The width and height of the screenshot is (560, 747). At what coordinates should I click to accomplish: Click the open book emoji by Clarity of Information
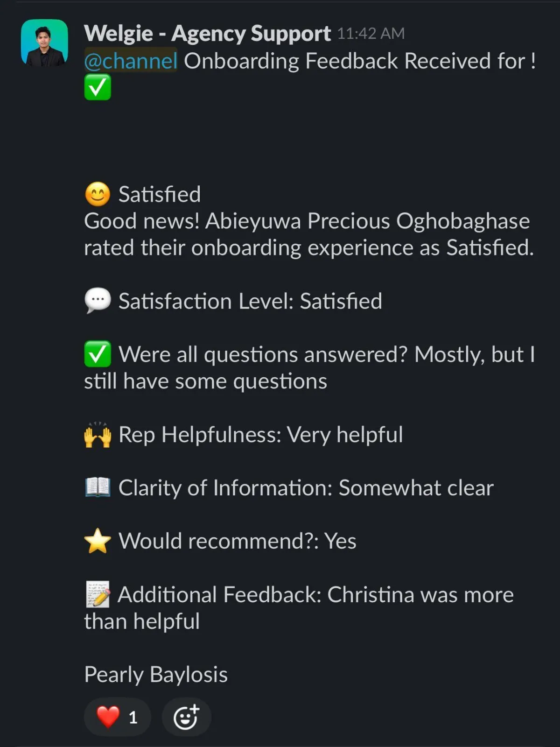click(x=98, y=487)
